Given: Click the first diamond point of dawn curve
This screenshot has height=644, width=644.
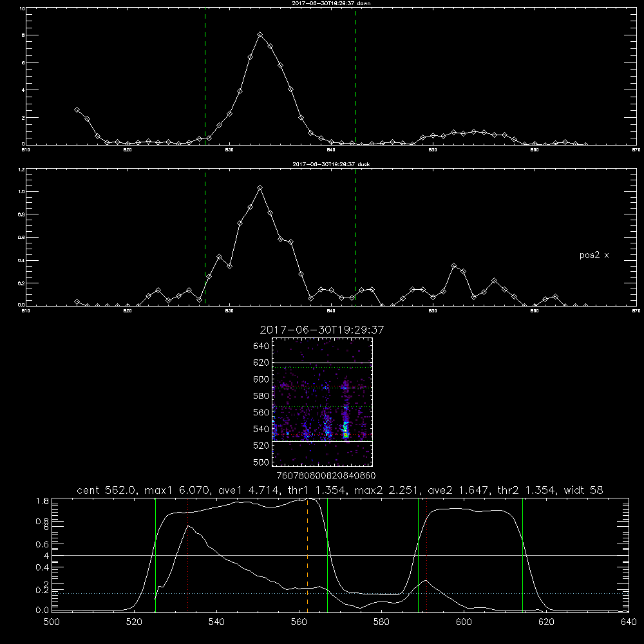Looking at the screenshot, I should pos(77,109).
